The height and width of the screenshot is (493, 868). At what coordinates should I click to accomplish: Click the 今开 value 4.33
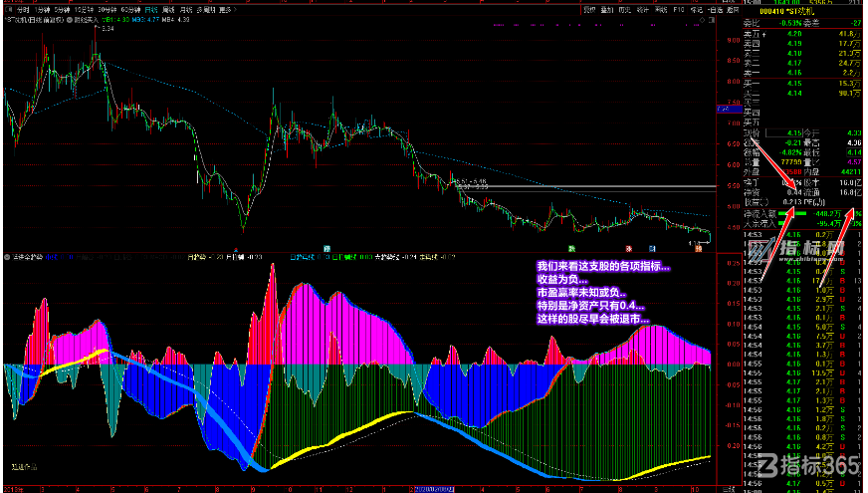[854, 132]
